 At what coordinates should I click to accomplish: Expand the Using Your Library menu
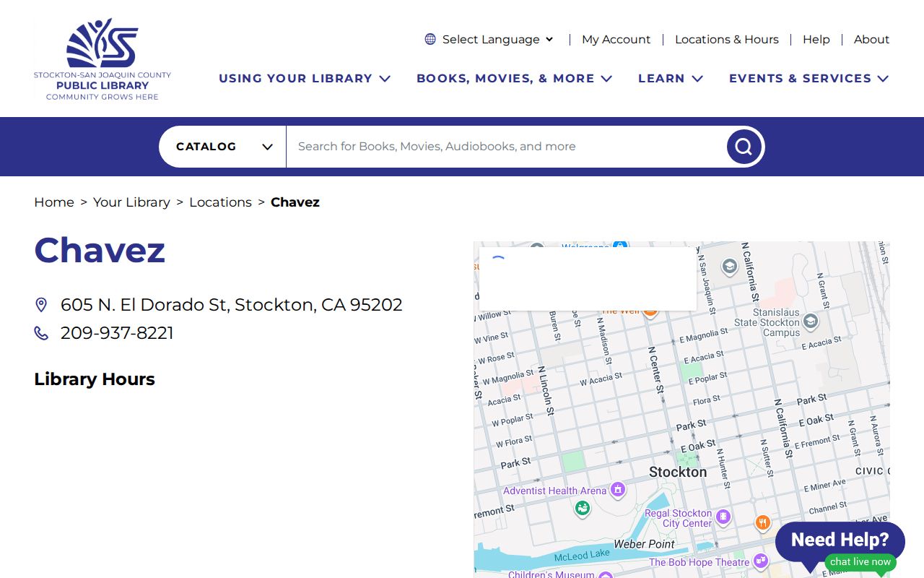coord(305,78)
